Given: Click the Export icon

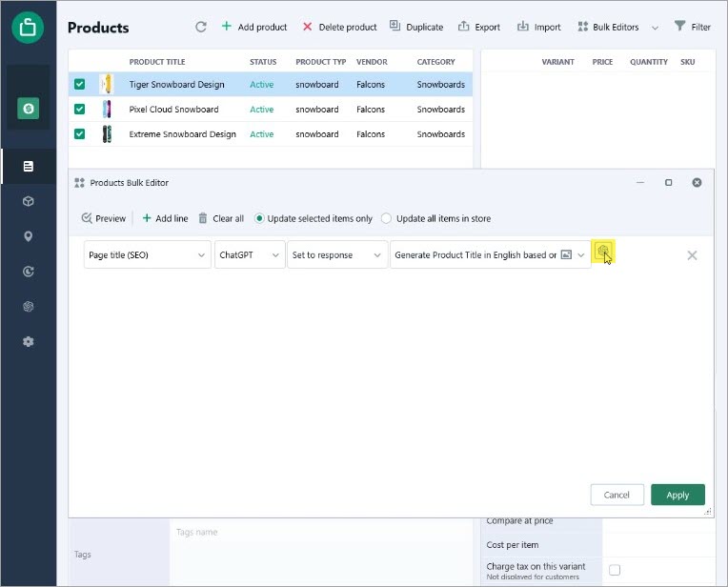Looking at the screenshot, I should [x=463, y=26].
